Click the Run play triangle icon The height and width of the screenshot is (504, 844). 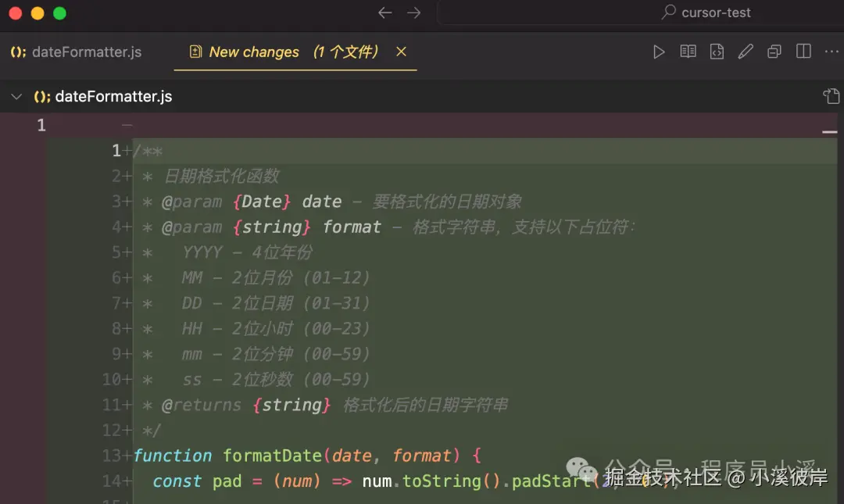(x=659, y=52)
